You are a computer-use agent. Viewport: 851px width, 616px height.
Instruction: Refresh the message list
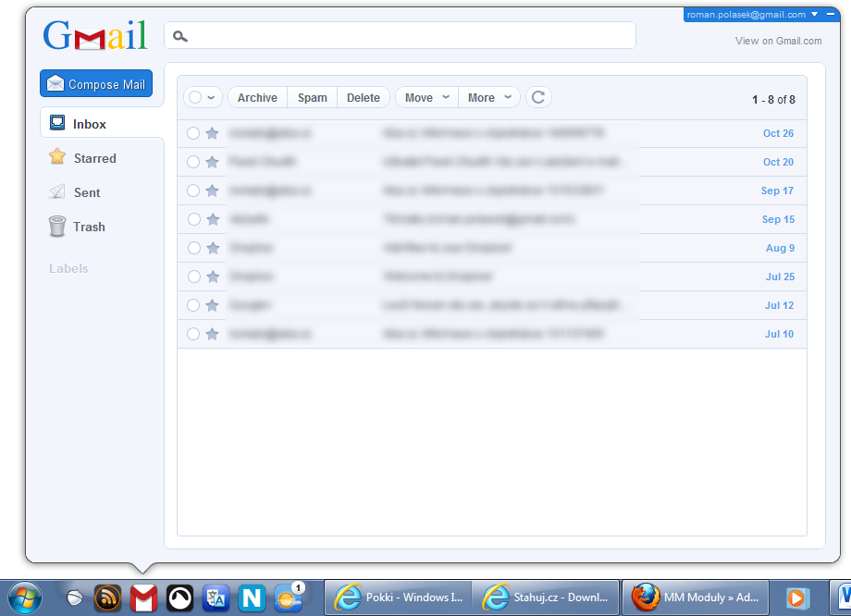538,97
